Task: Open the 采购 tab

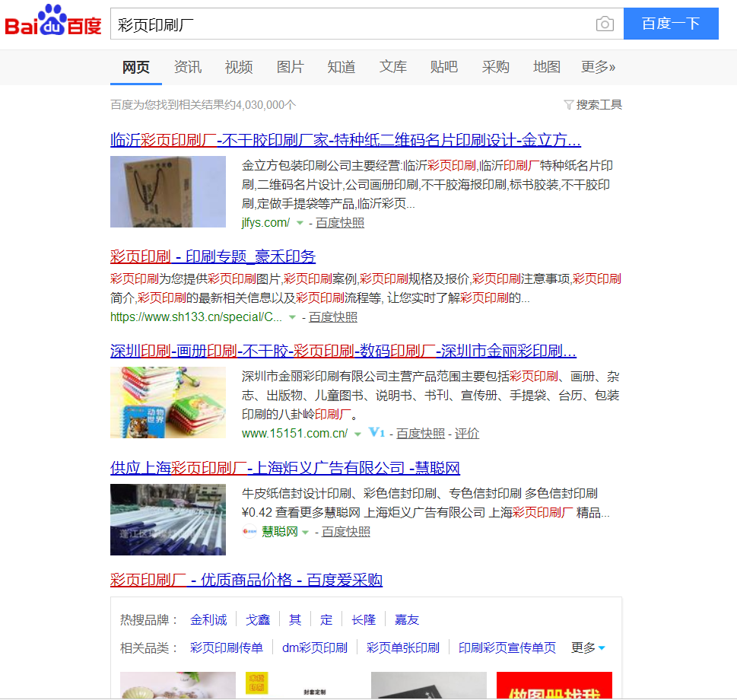Action: coord(495,67)
